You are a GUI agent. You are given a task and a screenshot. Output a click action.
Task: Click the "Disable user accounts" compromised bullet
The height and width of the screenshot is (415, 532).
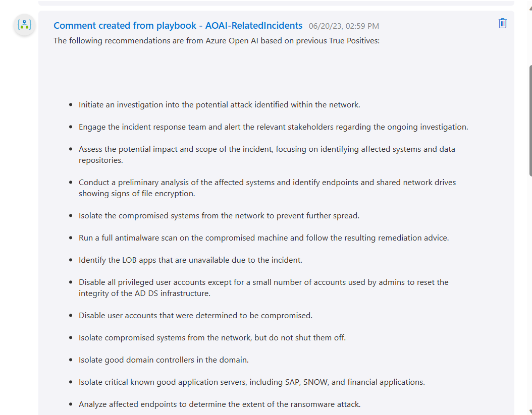[x=195, y=316]
